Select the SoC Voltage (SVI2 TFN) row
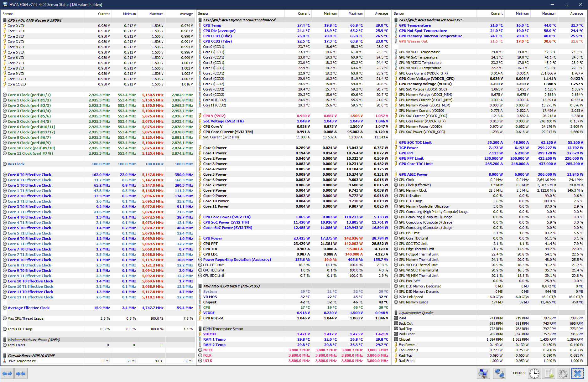 click(294, 121)
